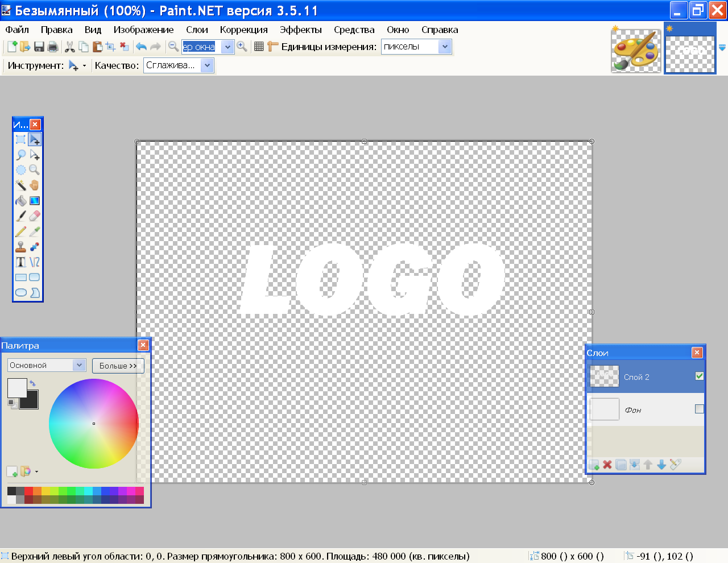Screen dimensions: 728x563
Task: Open the zoom level dropdown
Action: [227, 47]
